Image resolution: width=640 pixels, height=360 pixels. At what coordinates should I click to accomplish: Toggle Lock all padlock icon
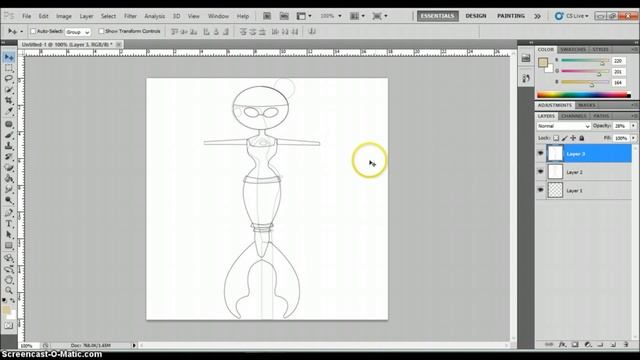pyautogui.click(x=582, y=138)
